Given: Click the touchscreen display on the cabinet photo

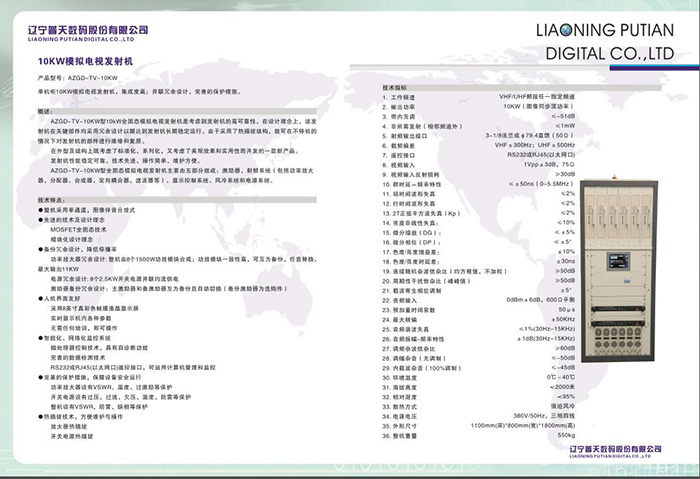Looking at the screenshot, I should [x=619, y=261].
